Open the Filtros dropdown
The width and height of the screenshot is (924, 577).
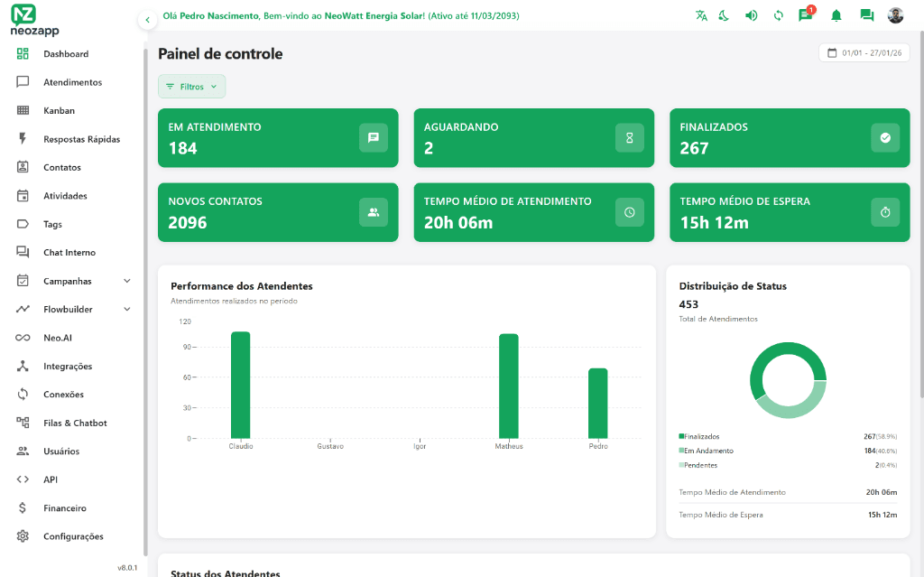(191, 86)
